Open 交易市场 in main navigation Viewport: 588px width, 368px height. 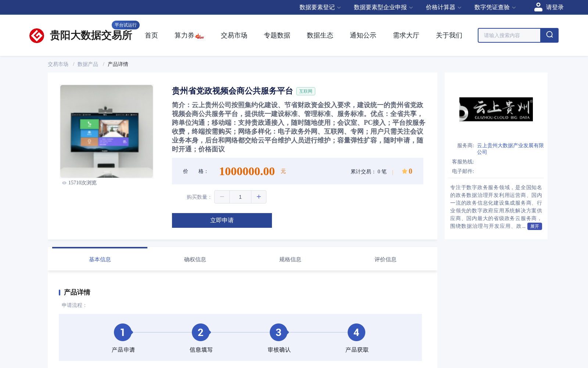(234, 35)
